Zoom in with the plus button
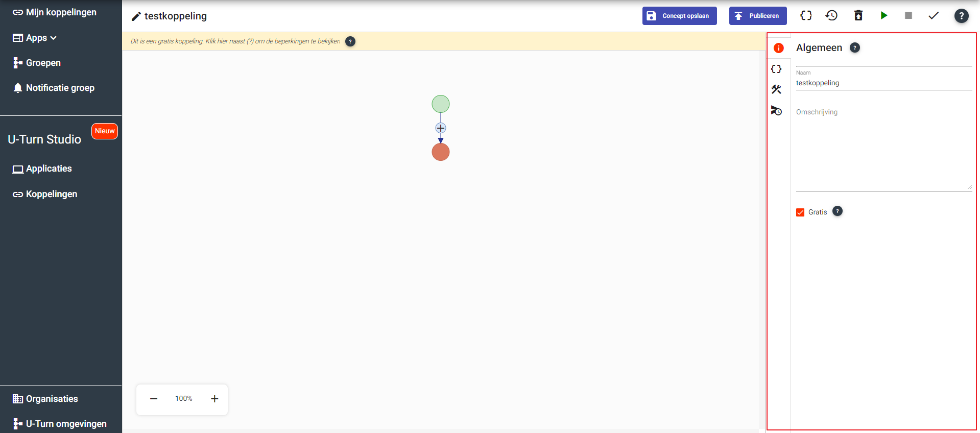980x433 pixels. point(214,399)
